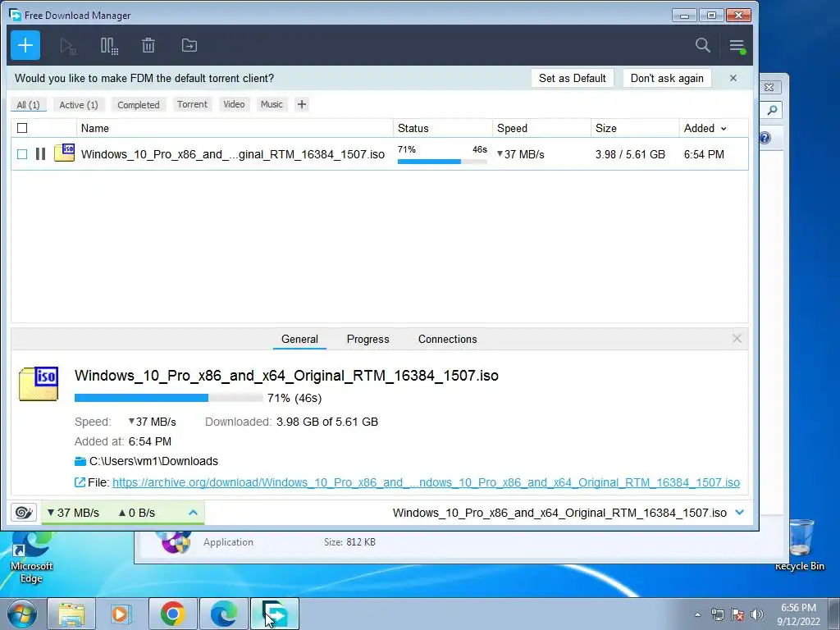Click the external link icon before File
The height and width of the screenshot is (630, 840).
[x=80, y=482]
